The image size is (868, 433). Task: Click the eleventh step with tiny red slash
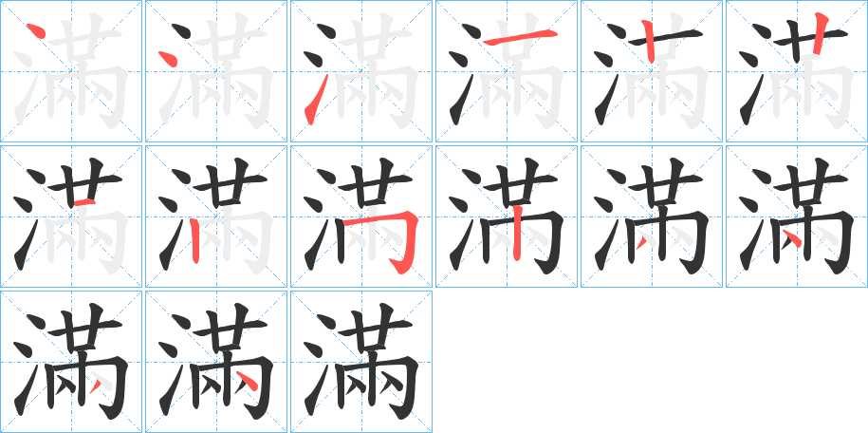click(x=652, y=216)
